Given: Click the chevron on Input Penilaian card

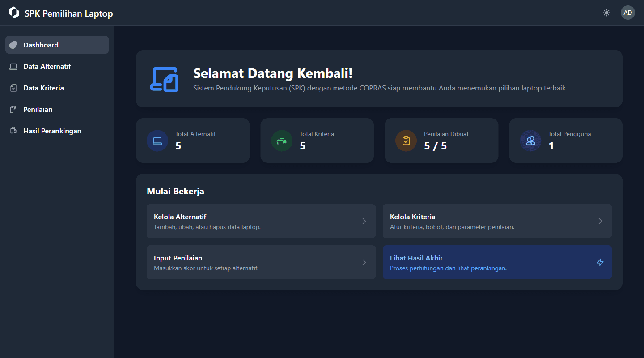Looking at the screenshot, I should (364, 262).
